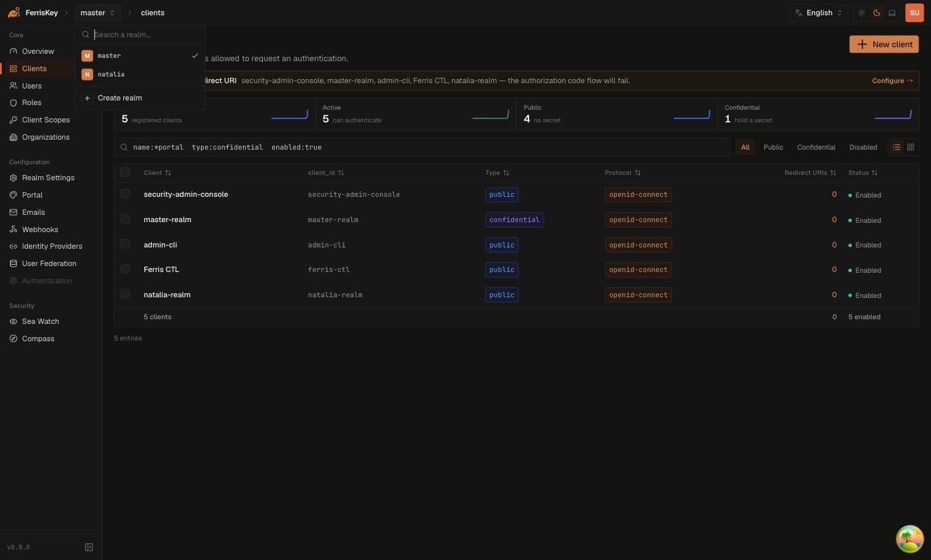Select the Confidential filter tab
Screen dimensions: 931x560
[816, 147]
